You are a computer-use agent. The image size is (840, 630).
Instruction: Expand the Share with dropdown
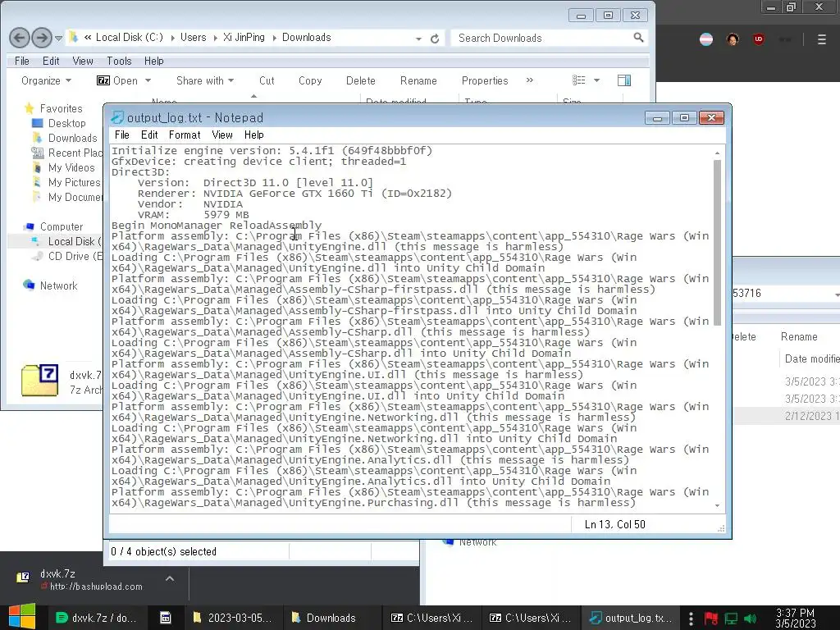coord(205,81)
